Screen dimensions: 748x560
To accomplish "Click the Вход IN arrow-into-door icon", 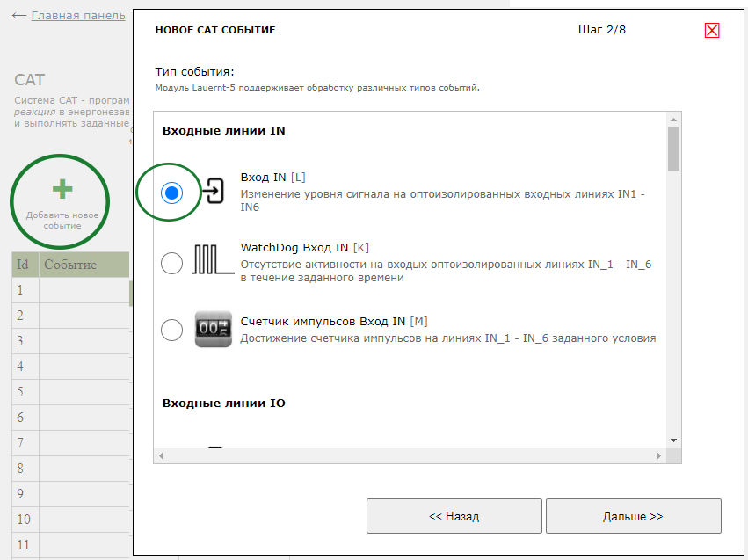I will coord(214,191).
